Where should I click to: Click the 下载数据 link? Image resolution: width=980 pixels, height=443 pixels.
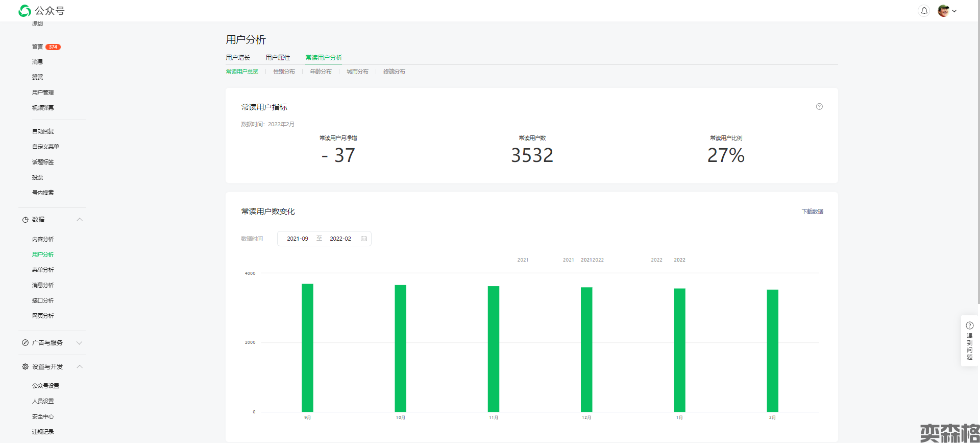[812, 212]
